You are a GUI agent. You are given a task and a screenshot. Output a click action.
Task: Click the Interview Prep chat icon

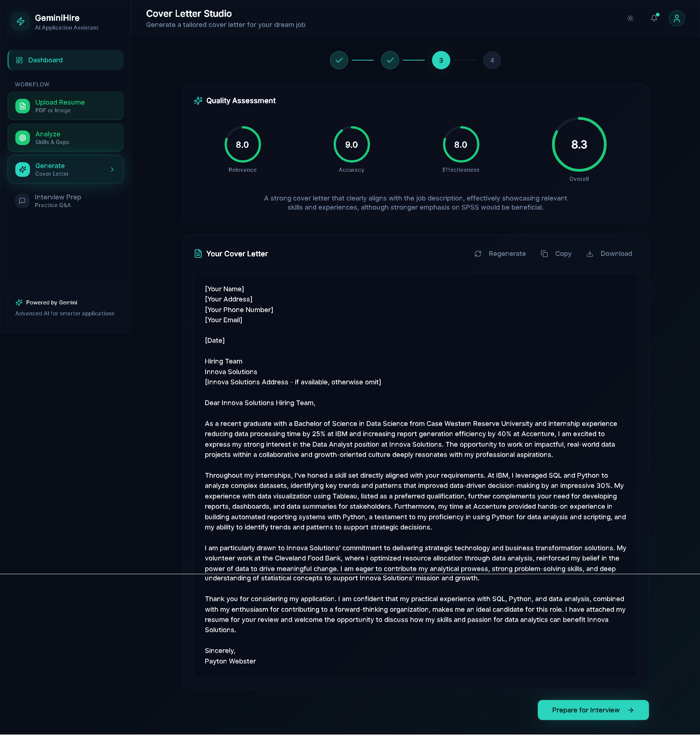click(x=22, y=201)
